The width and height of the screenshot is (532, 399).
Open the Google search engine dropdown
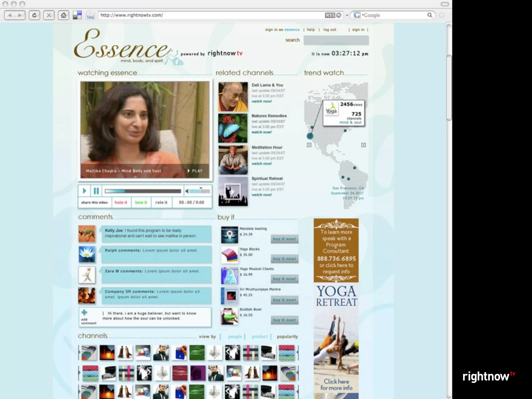(357, 15)
